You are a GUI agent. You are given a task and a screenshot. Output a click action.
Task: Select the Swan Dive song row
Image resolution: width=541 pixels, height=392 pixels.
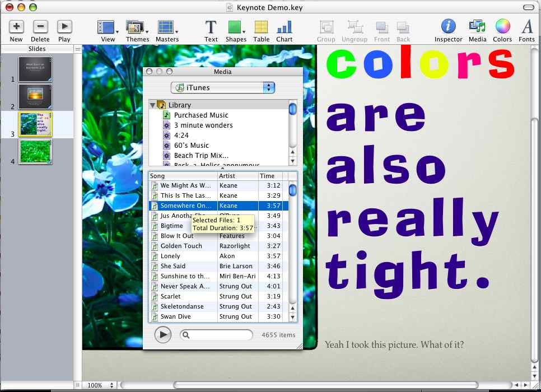pyautogui.click(x=219, y=316)
